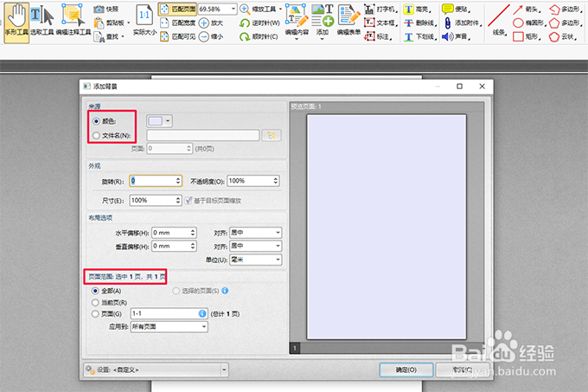
Task: Select 页面(G) custom pages radio
Action: click(95, 313)
